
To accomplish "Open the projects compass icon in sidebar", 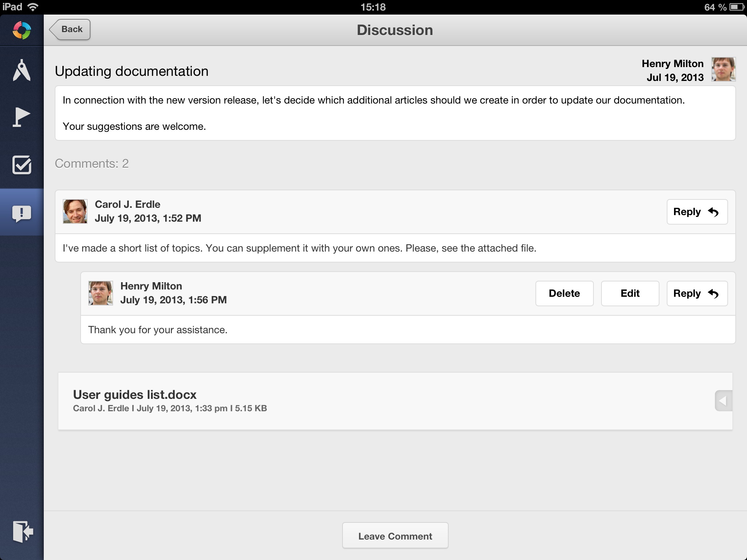I will tap(22, 70).
